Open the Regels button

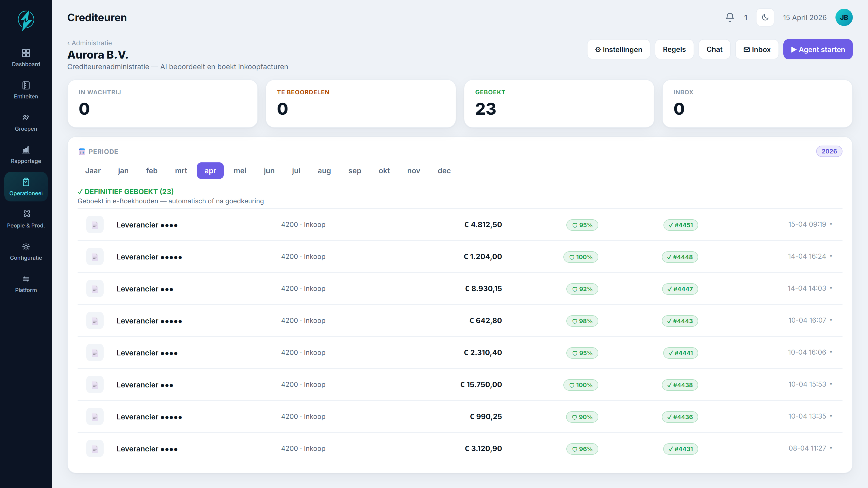pos(674,50)
